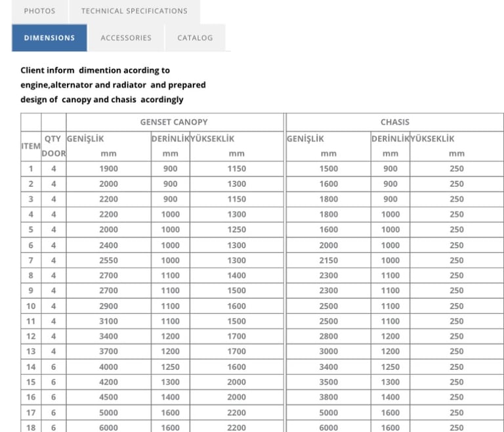Image resolution: width=504 pixels, height=432 pixels.
Task: Switch to the Catalog tab
Action: point(195,38)
